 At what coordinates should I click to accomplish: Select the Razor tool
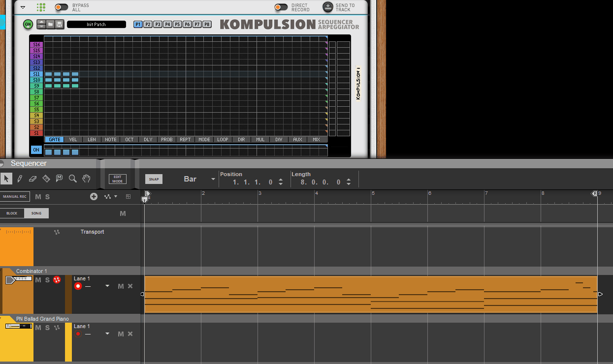click(46, 179)
